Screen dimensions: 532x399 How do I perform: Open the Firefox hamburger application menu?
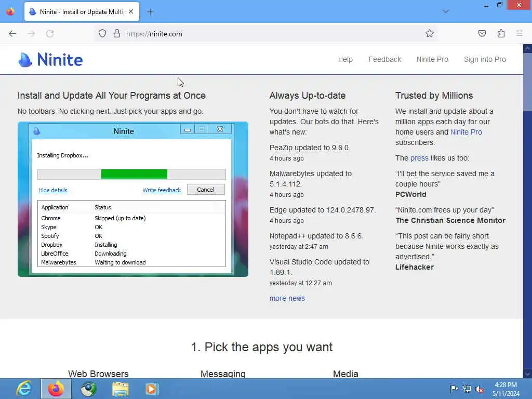tap(520, 33)
